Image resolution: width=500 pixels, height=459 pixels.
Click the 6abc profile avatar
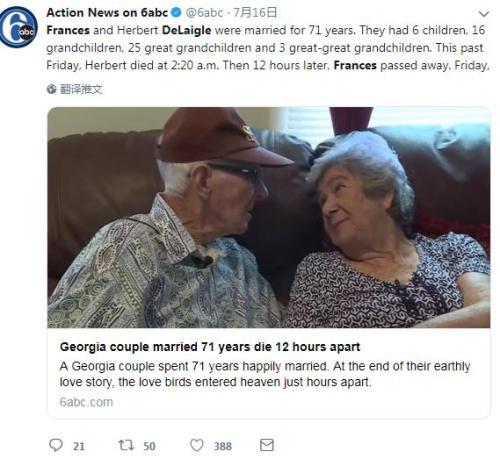tap(19, 27)
